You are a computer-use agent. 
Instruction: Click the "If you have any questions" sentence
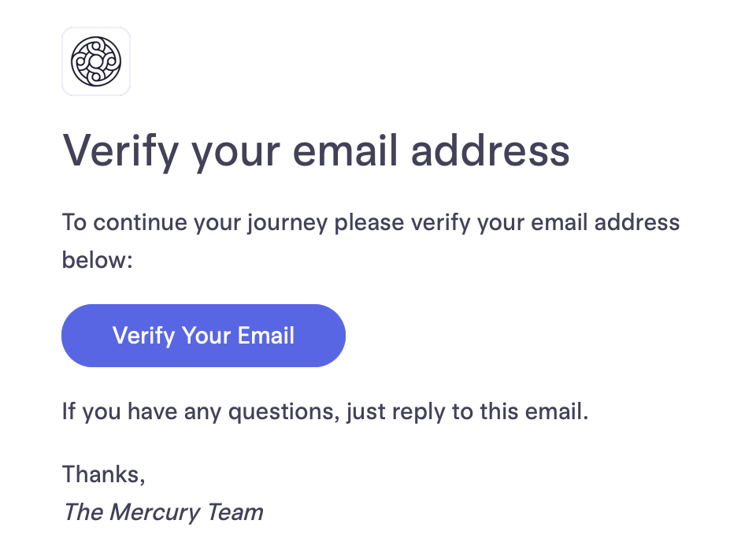(x=325, y=413)
